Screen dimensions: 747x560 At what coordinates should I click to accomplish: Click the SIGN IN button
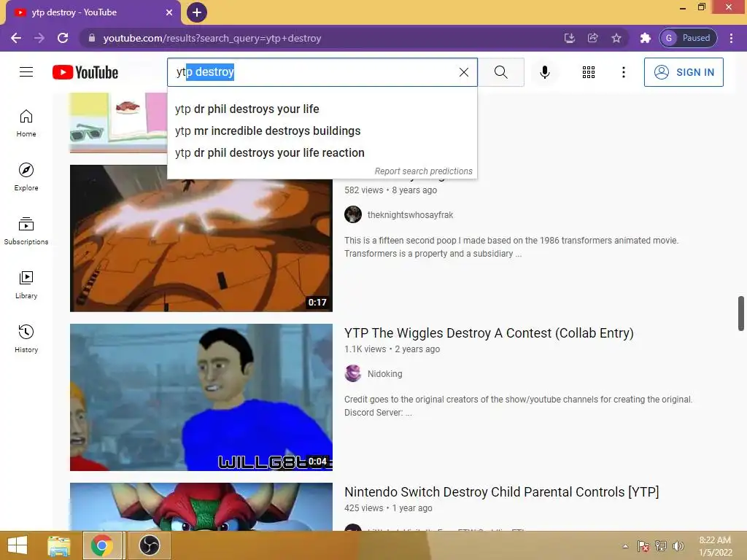click(683, 72)
